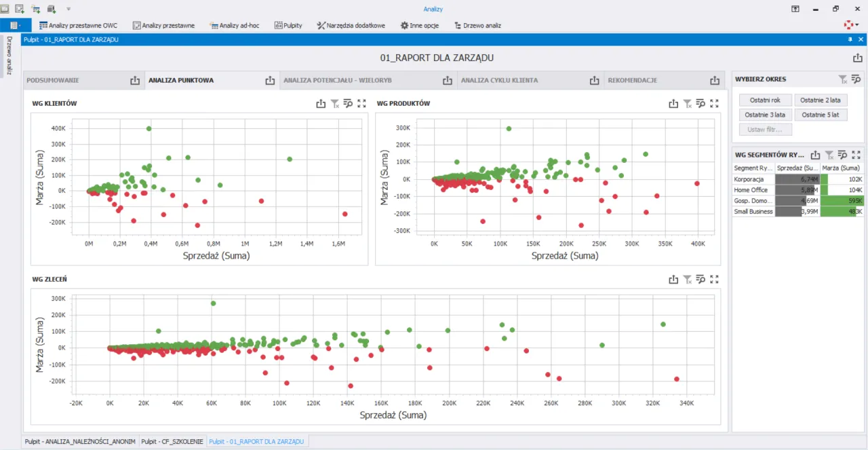The height and width of the screenshot is (450, 868).
Task: Expand the quick access toolbar customize arrow
Action: click(68, 9)
